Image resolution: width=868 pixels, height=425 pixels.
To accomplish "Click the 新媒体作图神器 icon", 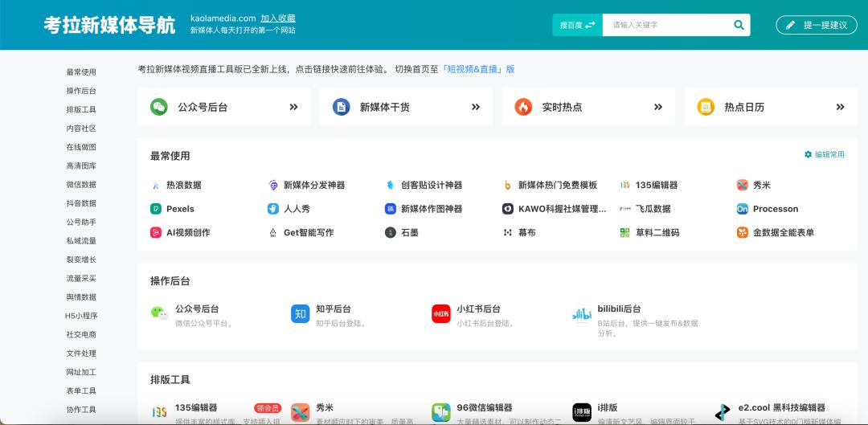I will click(391, 209).
